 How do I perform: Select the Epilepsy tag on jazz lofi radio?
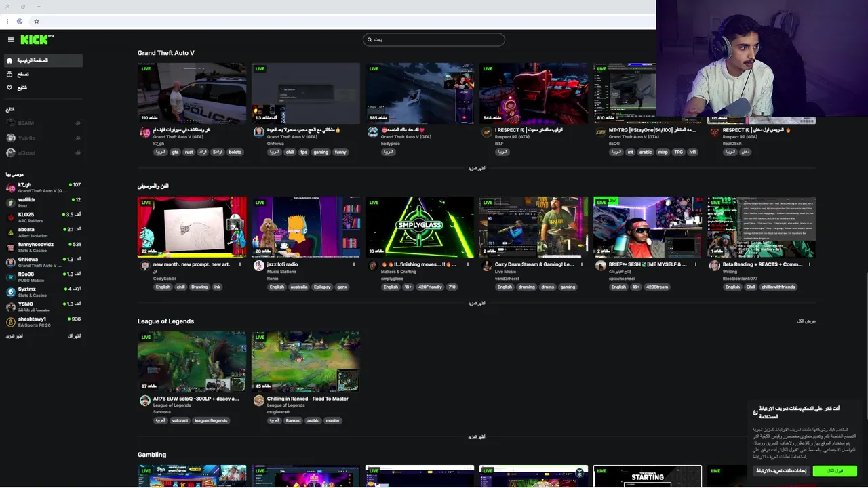coord(322,287)
